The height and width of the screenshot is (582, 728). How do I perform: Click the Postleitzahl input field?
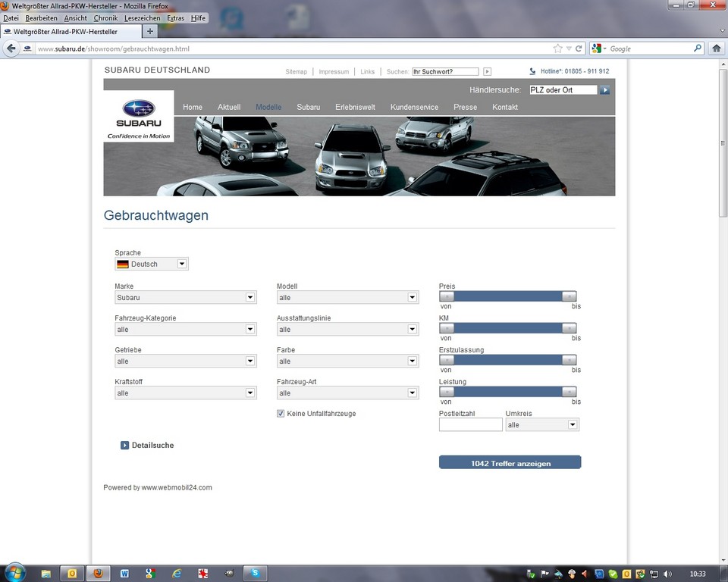point(471,424)
